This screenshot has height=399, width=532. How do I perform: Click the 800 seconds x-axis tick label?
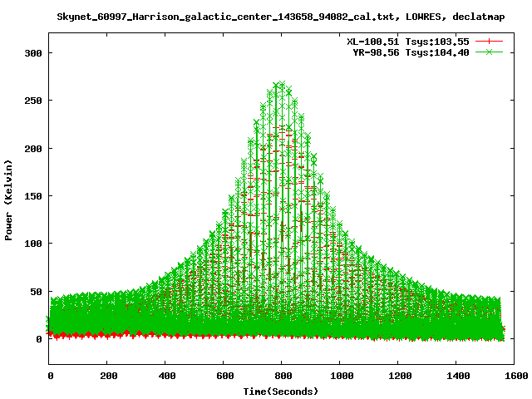(282, 376)
